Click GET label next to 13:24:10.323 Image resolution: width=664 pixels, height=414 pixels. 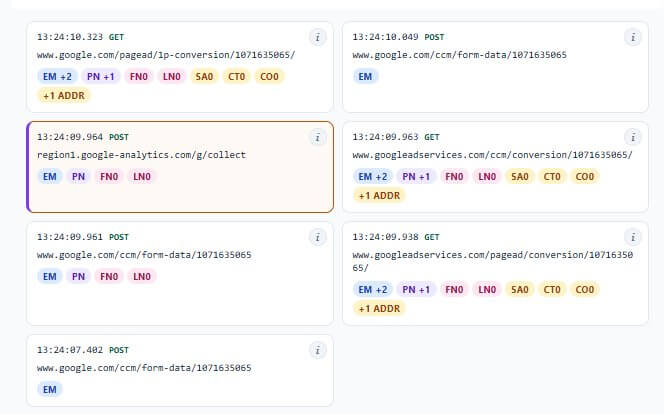coord(116,37)
